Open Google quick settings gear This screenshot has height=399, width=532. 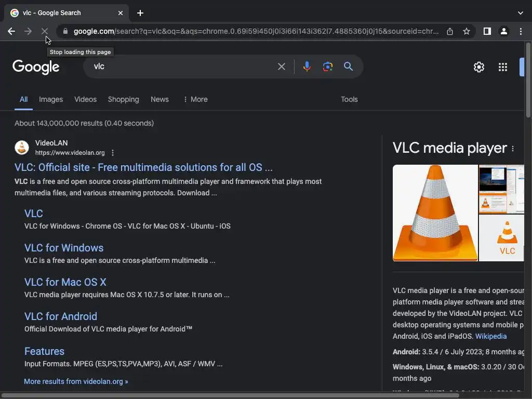[478, 67]
